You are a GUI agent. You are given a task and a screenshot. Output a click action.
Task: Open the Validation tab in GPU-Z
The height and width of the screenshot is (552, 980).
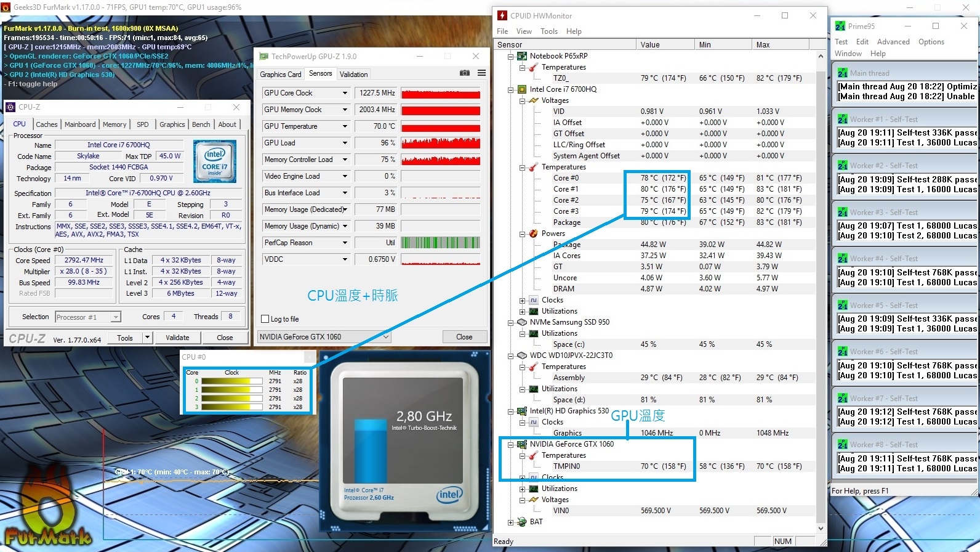pos(354,75)
